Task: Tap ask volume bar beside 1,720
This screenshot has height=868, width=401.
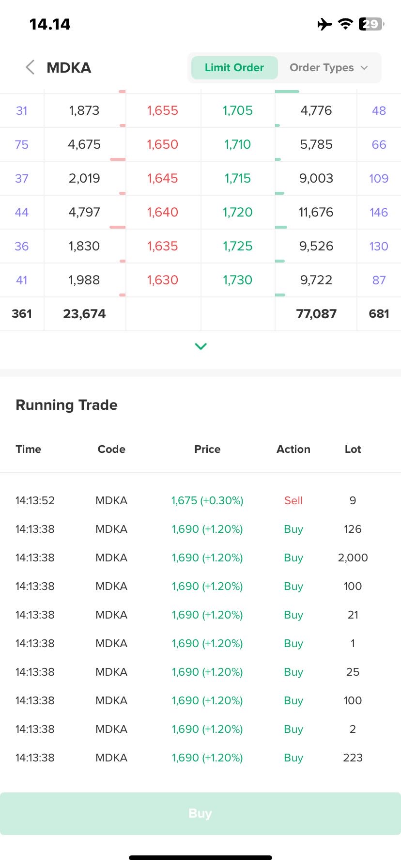Action: 281,227
